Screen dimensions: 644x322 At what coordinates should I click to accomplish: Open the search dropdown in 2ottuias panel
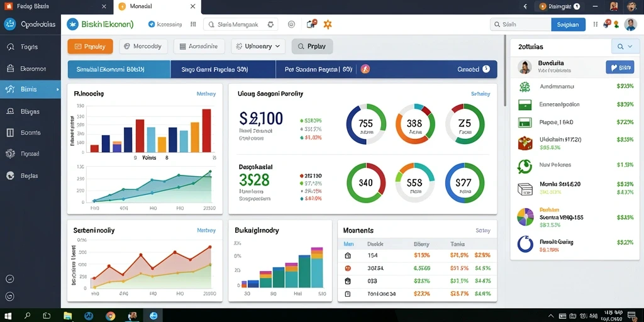tap(623, 47)
